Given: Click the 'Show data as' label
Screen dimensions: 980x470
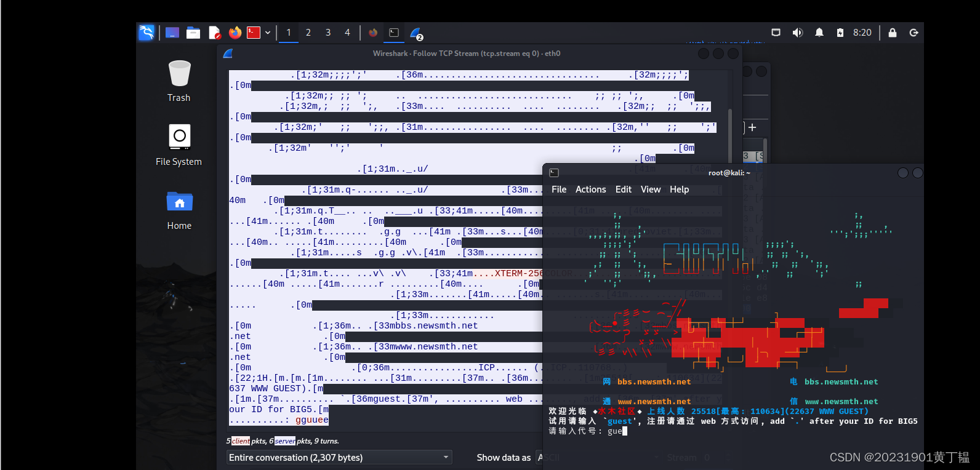Looking at the screenshot, I should point(504,457).
